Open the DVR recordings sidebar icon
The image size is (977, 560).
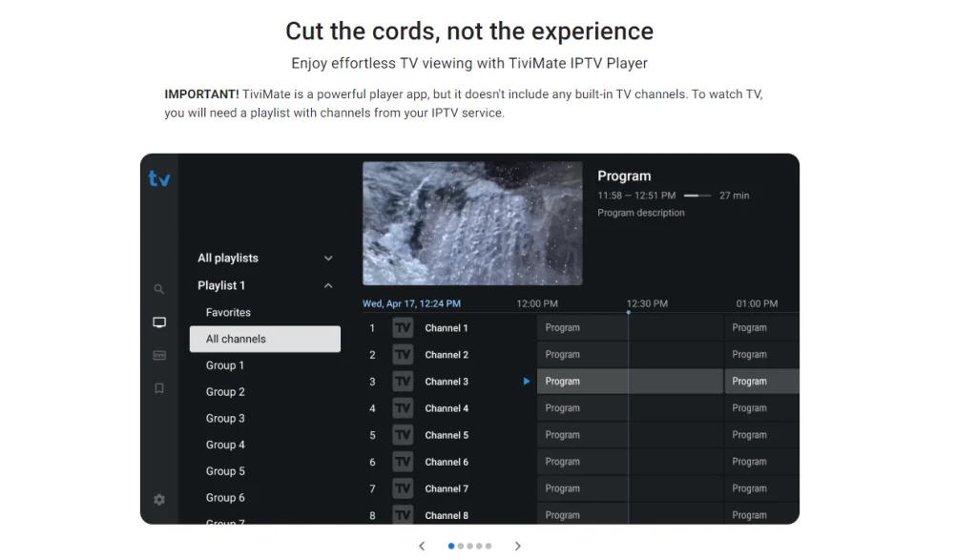coord(159,355)
